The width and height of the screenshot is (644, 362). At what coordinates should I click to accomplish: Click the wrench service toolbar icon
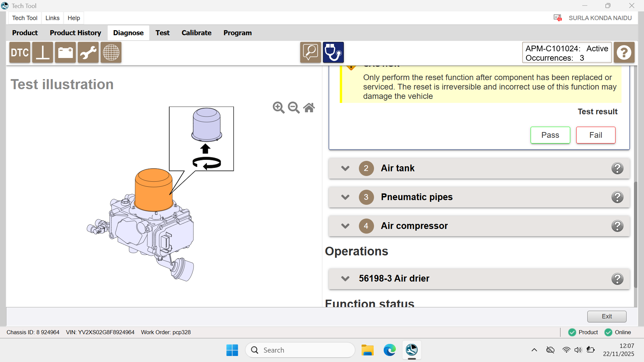coord(88,53)
